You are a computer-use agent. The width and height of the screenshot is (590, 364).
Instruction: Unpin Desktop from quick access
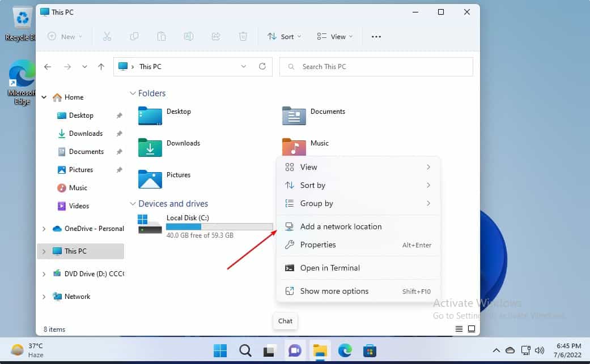click(119, 115)
